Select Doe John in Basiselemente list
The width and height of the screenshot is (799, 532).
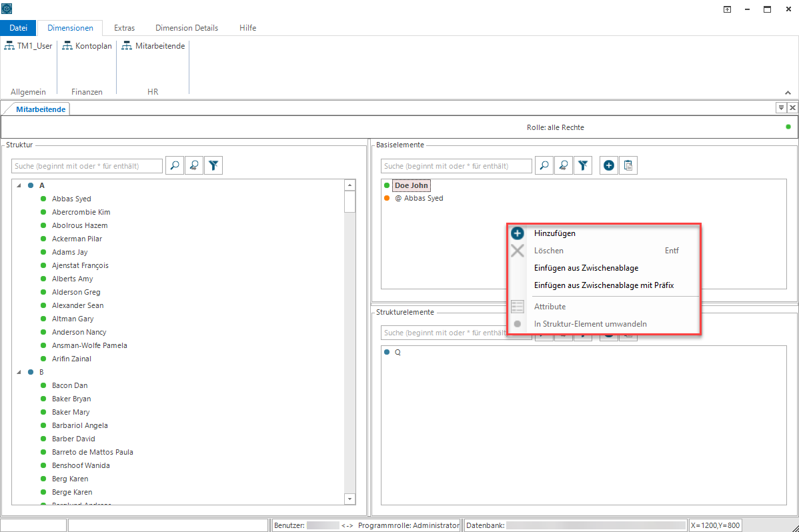[x=412, y=185]
